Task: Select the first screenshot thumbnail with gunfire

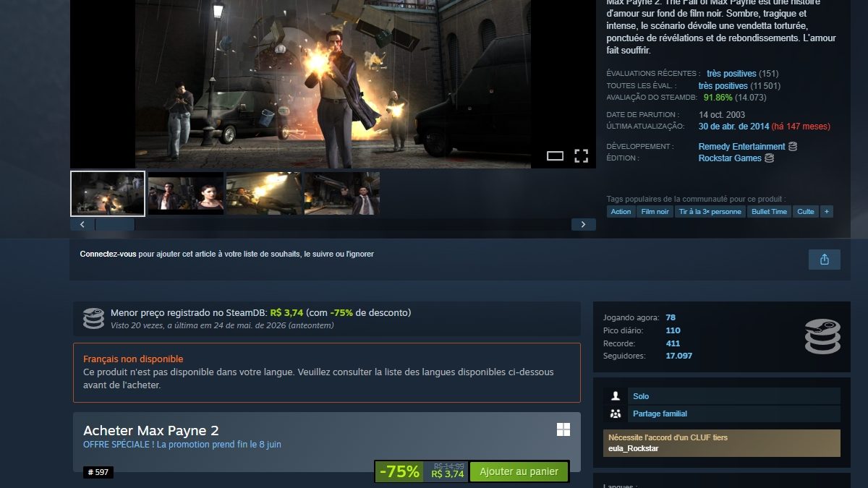Action: click(108, 194)
